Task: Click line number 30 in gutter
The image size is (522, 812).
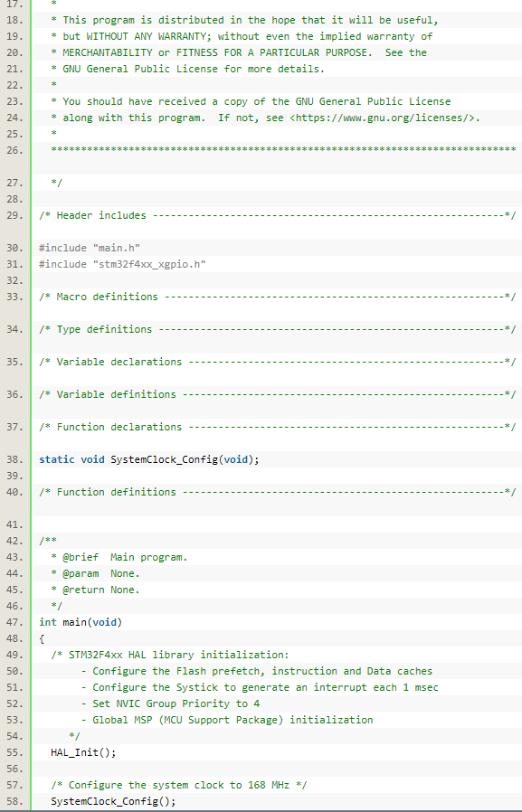Action: [15, 248]
